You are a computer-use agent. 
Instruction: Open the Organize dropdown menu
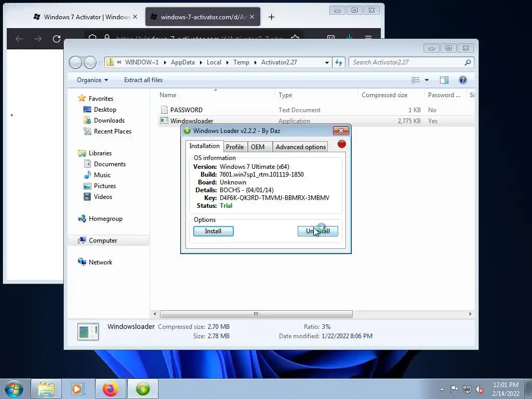tap(92, 80)
